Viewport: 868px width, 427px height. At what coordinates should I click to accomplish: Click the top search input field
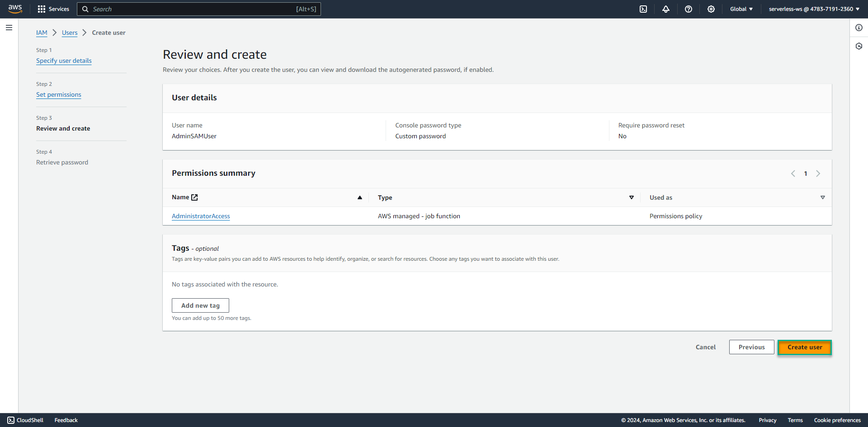(x=199, y=9)
